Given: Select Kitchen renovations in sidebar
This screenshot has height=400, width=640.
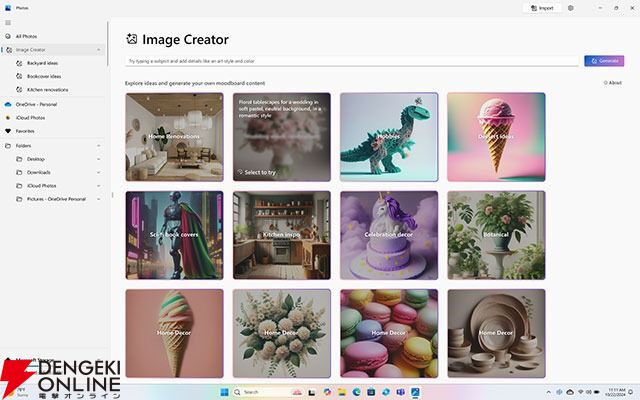Looking at the screenshot, I should (47, 89).
